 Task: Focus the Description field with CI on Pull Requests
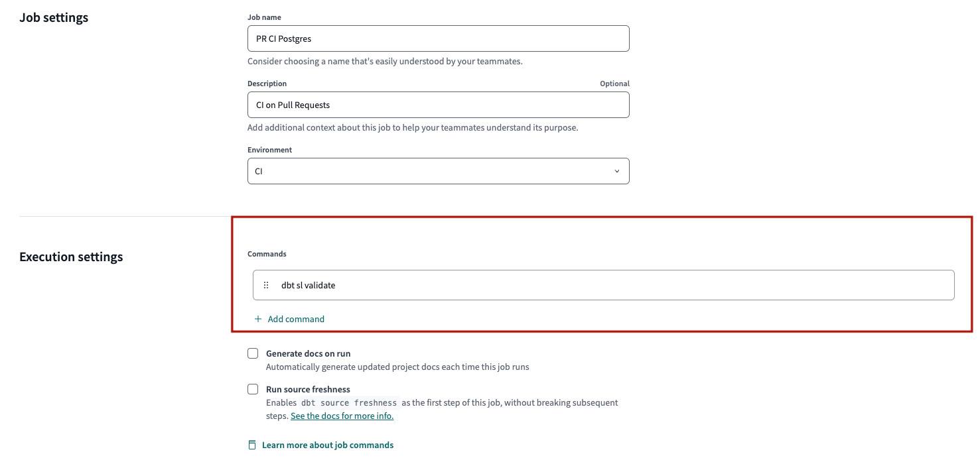click(x=438, y=105)
